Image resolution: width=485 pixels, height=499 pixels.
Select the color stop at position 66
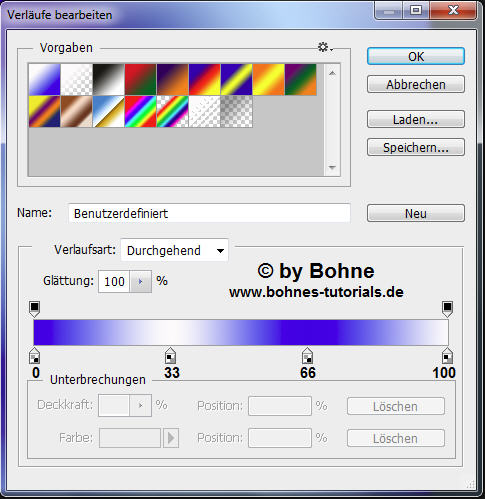pos(307,356)
